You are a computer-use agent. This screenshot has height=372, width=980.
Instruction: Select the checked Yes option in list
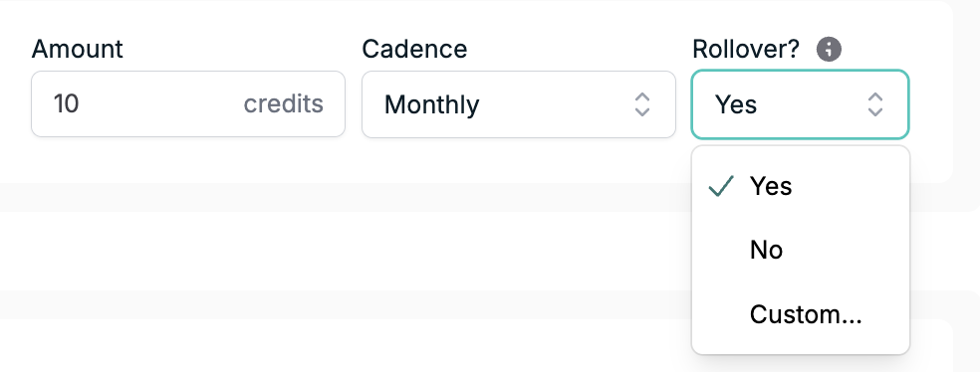click(801, 186)
